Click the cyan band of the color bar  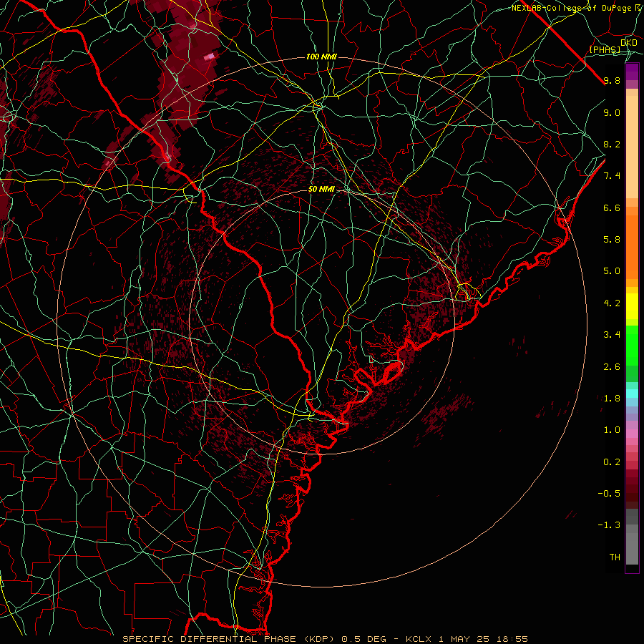(x=632, y=394)
